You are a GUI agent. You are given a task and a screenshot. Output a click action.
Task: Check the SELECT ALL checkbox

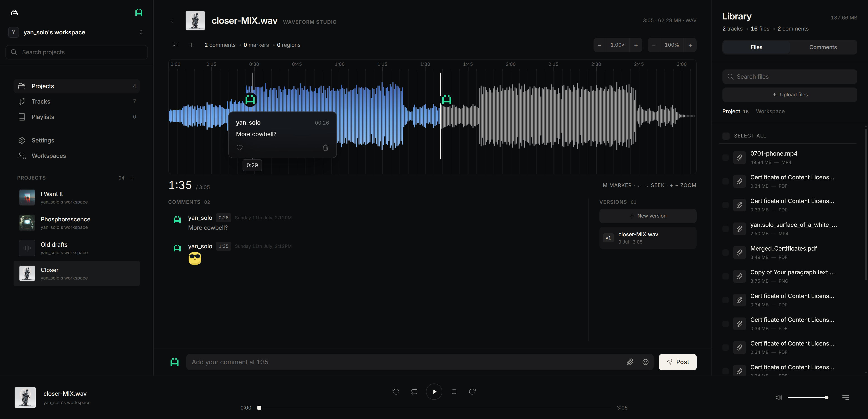tap(726, 136)
